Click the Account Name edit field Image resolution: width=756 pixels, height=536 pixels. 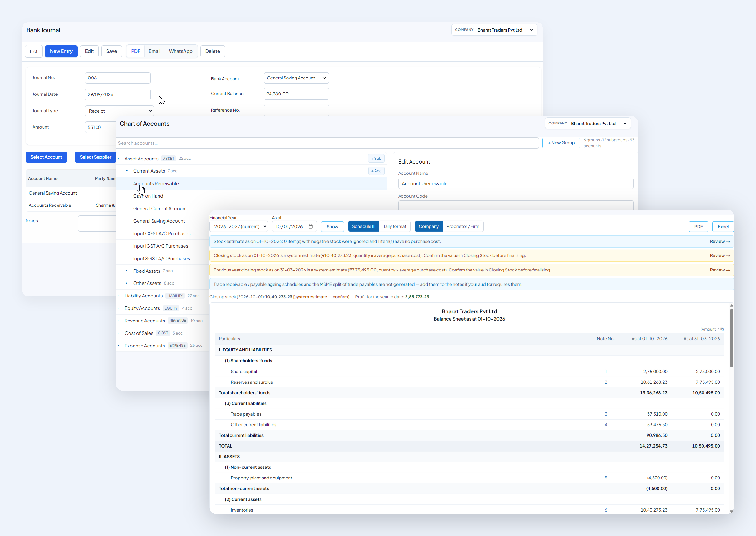tap(516, 184)
